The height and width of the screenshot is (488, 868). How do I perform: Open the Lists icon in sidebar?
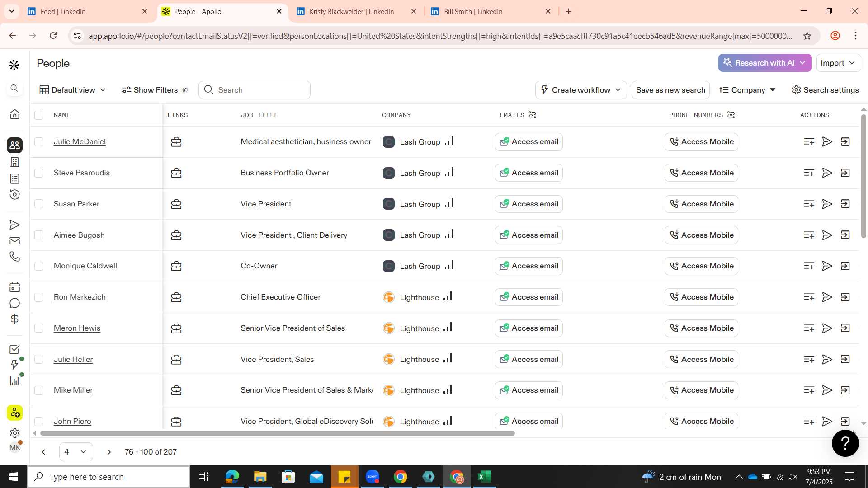tap(14, 178)
